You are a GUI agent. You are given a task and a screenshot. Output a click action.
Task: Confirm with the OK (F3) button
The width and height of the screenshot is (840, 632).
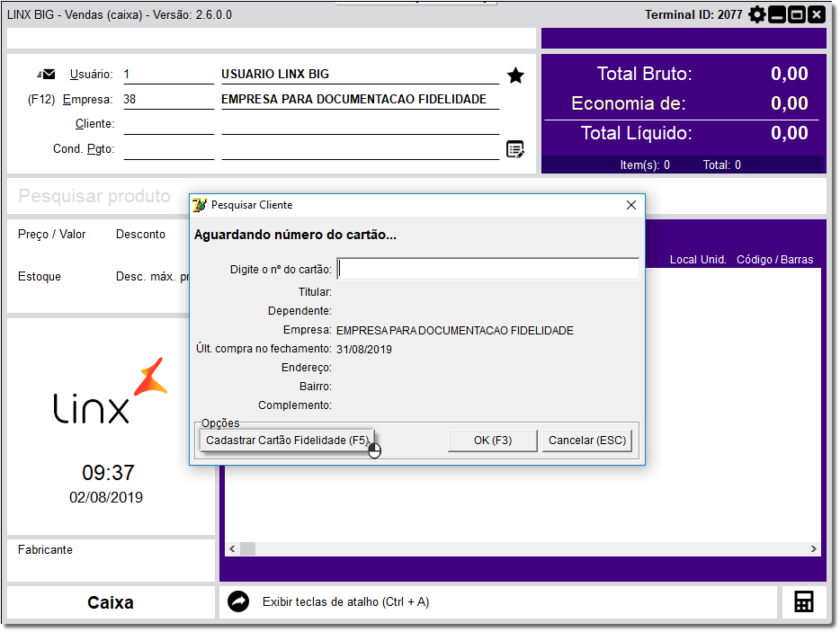(x=492, y=441)
